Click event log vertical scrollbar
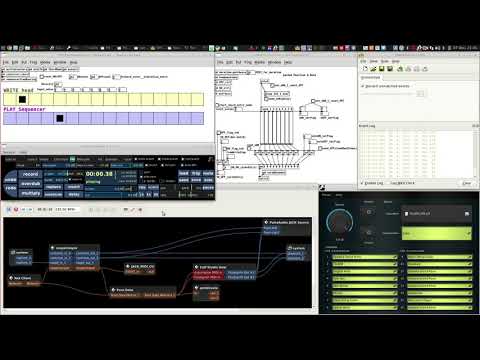480x360 pixels. coord(475,153)
